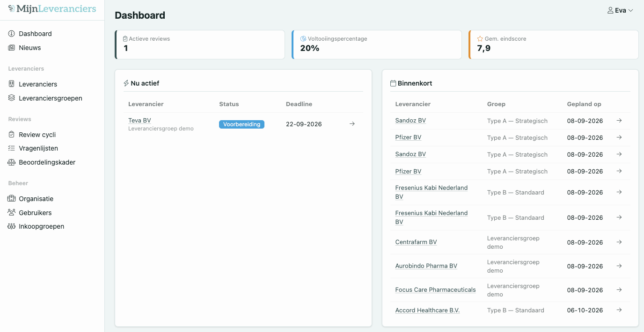Click the Nieuws newspaper icon

12,48
